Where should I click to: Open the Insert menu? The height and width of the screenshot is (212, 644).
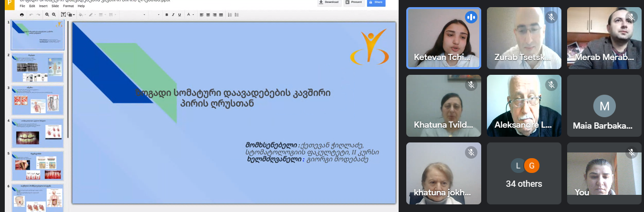43,6
